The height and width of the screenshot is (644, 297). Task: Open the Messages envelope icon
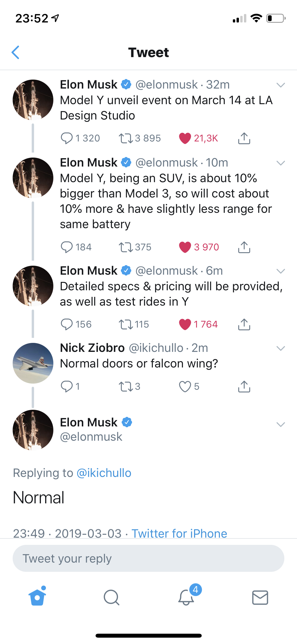click(x=260, y=597)
